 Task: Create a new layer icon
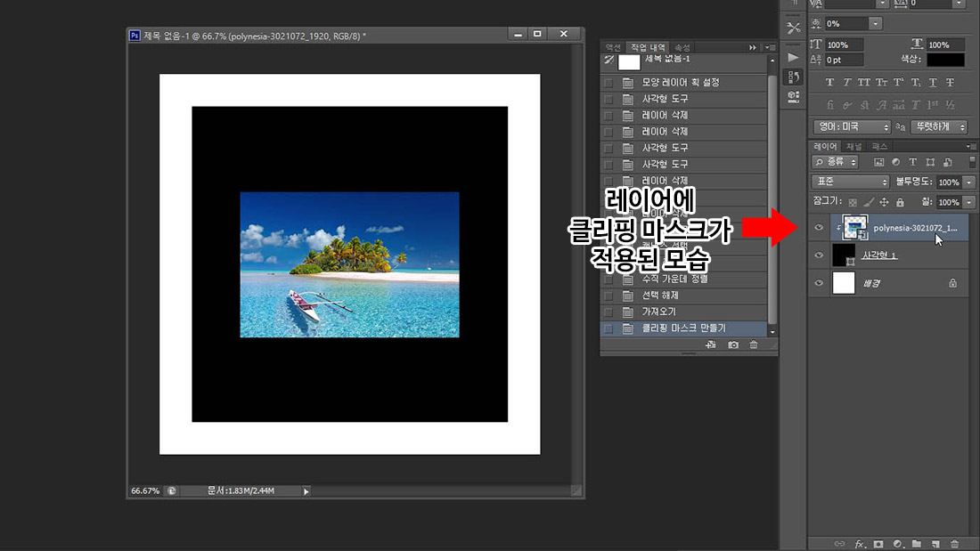point(935,544)
